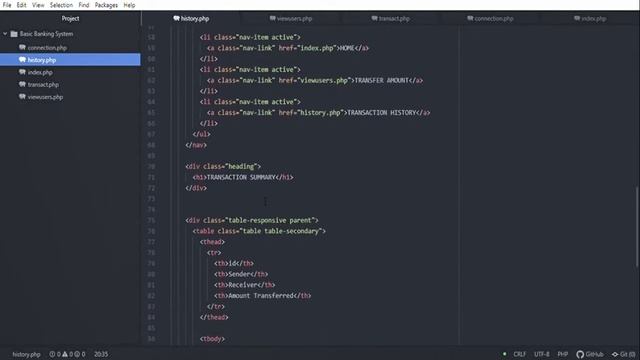Image resolution: width=640 pixels, height=360 pixels.
Task: Click the PHP icon on the index.php tab
Action: pyautogui.click(x=577, y=18)
